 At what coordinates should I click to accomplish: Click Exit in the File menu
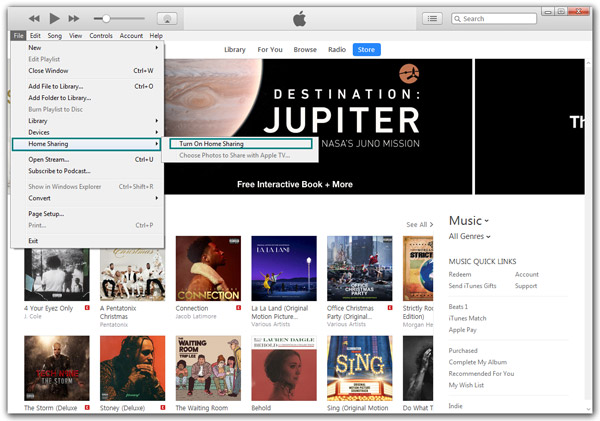point(88,241)
